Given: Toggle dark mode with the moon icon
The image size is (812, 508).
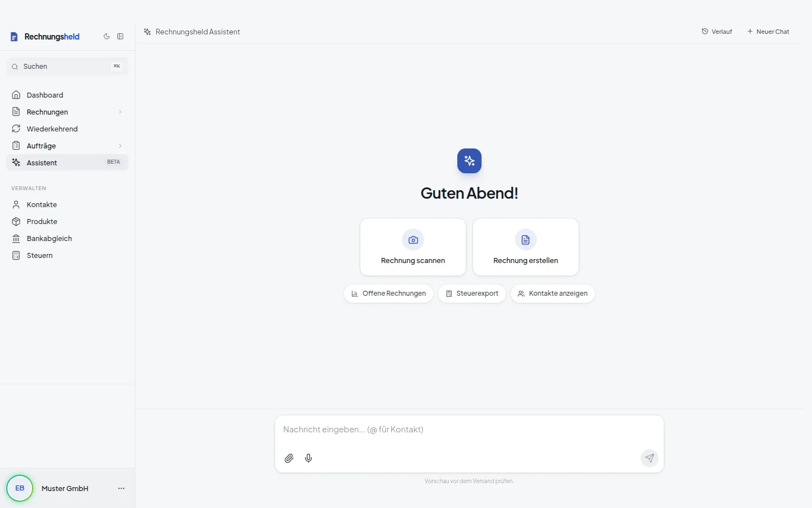Looking at the screenshot, I should 107,37.
